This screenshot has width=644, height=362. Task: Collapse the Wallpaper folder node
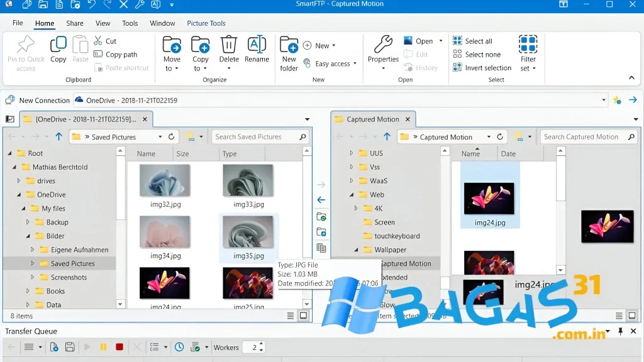coord(356,250)
